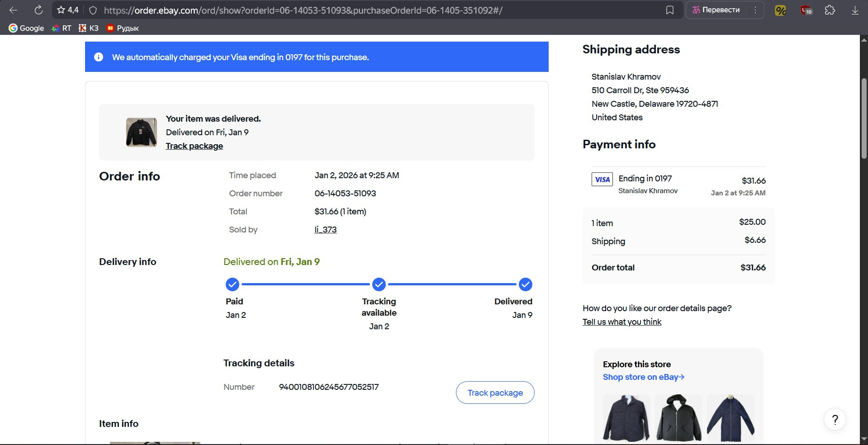
Task: Bookmark this page with the bookmark icon
Action: 670,10
